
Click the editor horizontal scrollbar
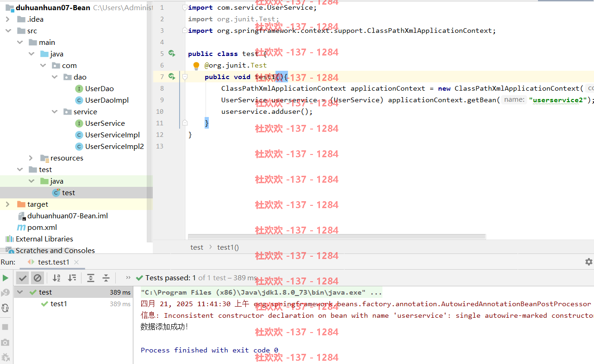[x=337, y=237]
